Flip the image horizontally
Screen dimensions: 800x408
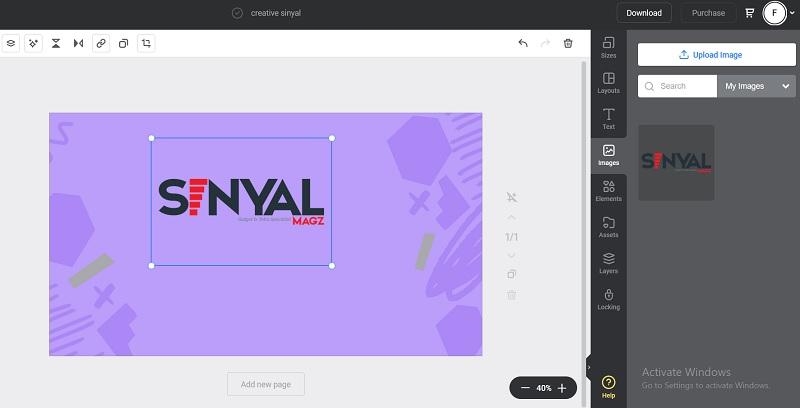(78, 44)
